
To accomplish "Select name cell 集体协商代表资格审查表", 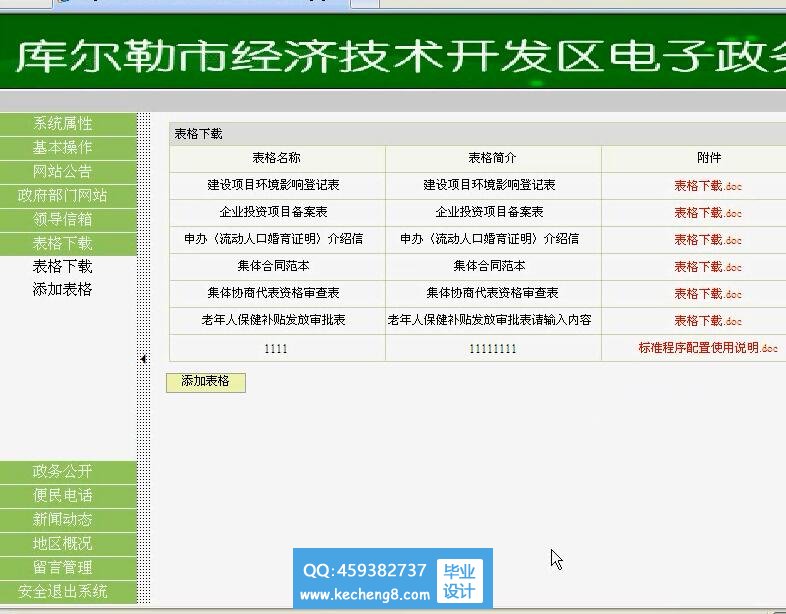I will [x=277, y=294].
